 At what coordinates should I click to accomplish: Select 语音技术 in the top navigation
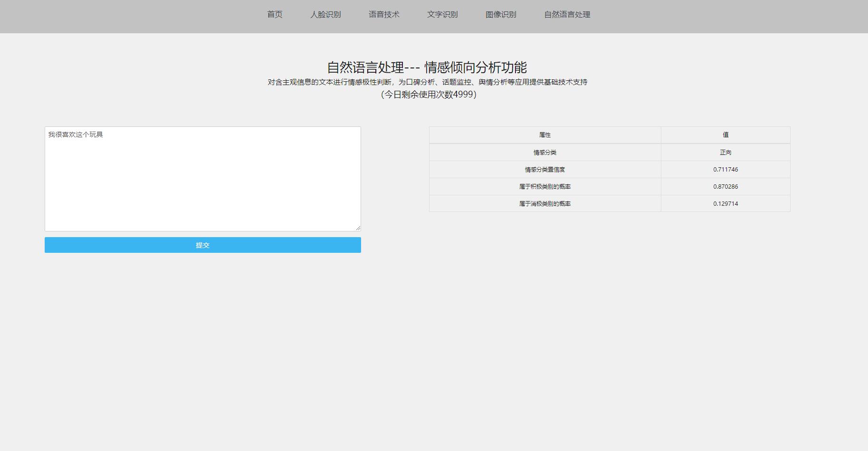[384, 14]
